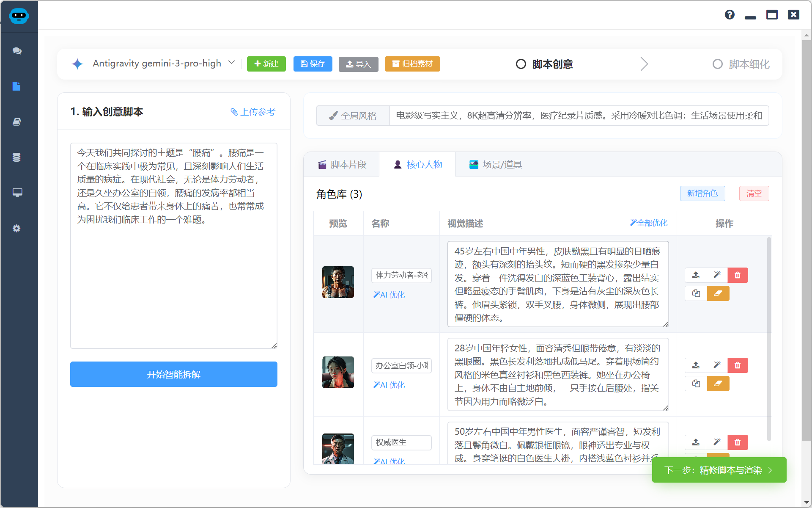Screen dimensions: 812x508
Task: Delete 办公室白领-小琳 using the trash icon
Action: coord(738,365)
